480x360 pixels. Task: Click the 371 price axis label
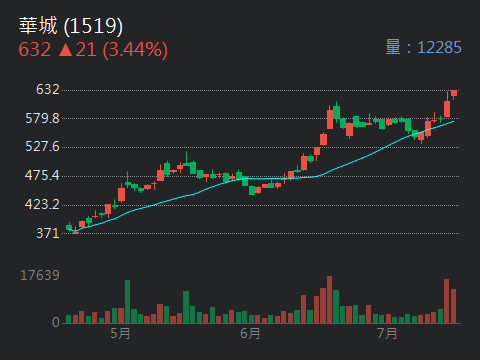48,233
